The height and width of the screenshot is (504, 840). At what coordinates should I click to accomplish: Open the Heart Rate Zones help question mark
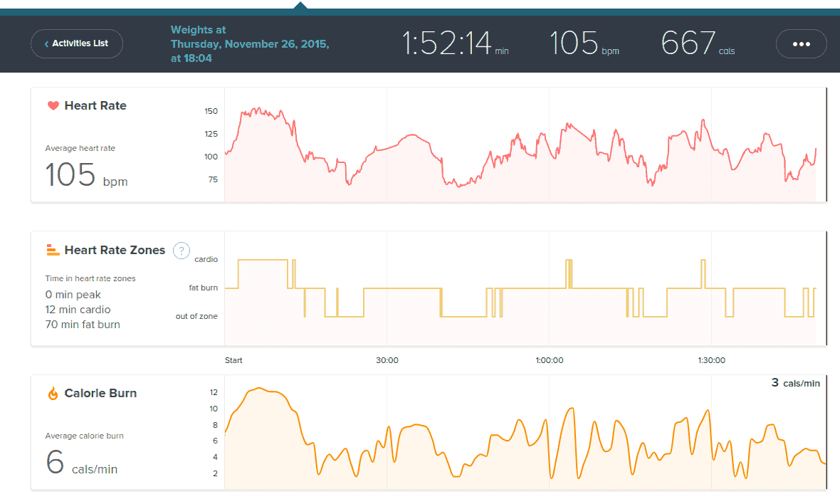coord(182,251)
